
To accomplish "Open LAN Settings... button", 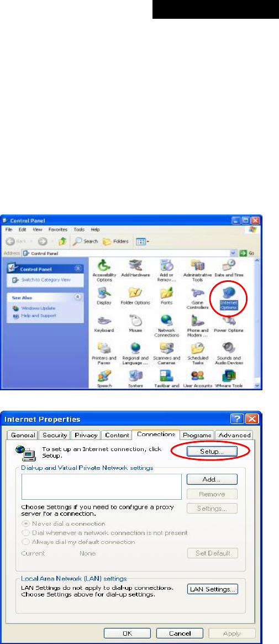I will pyautogui.click(x=213, y=589).
